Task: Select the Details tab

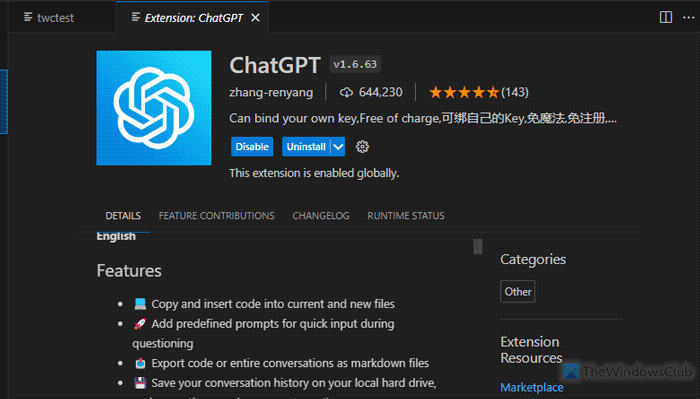Action: click(123, 216)
